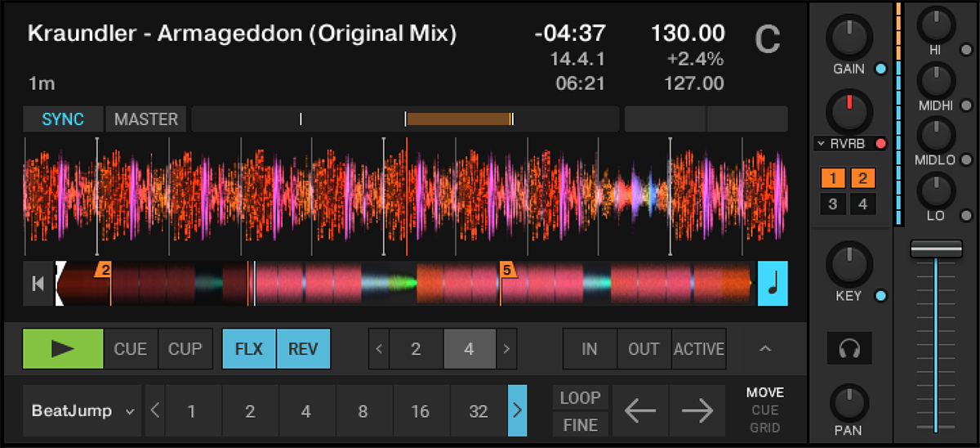Set loop IN point

click(x=590, y=349)
